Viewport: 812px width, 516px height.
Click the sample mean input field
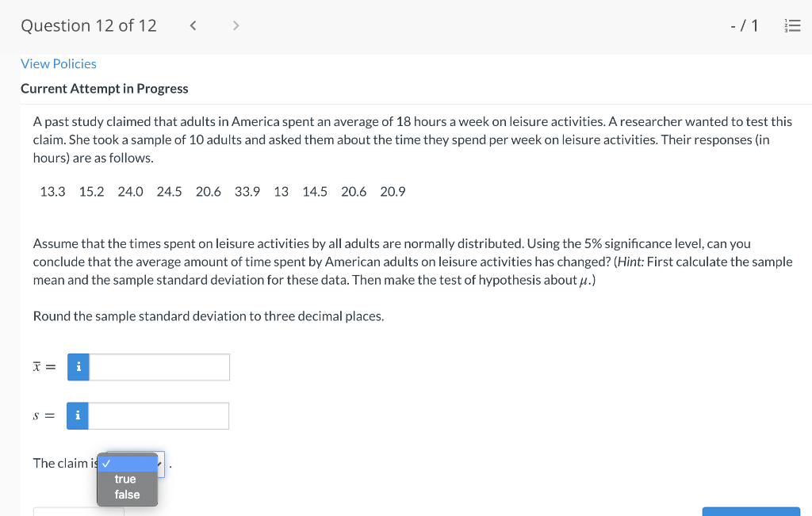tap(159, 367)
